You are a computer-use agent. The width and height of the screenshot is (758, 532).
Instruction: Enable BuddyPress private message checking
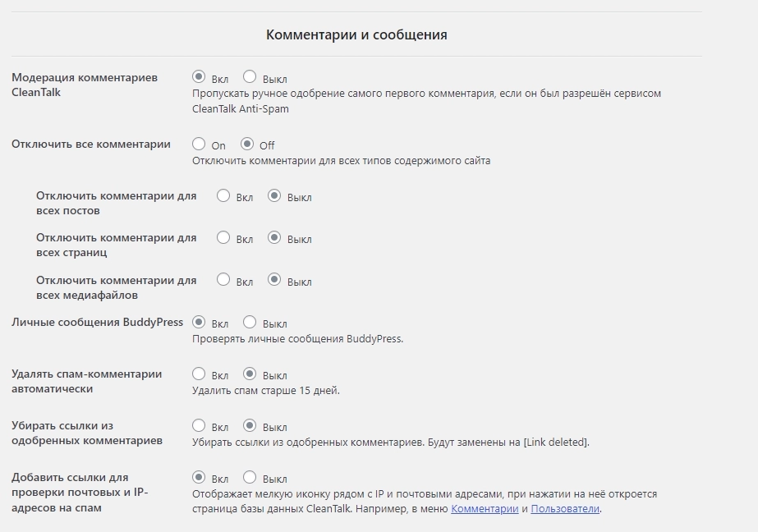[x=199, y=323]
